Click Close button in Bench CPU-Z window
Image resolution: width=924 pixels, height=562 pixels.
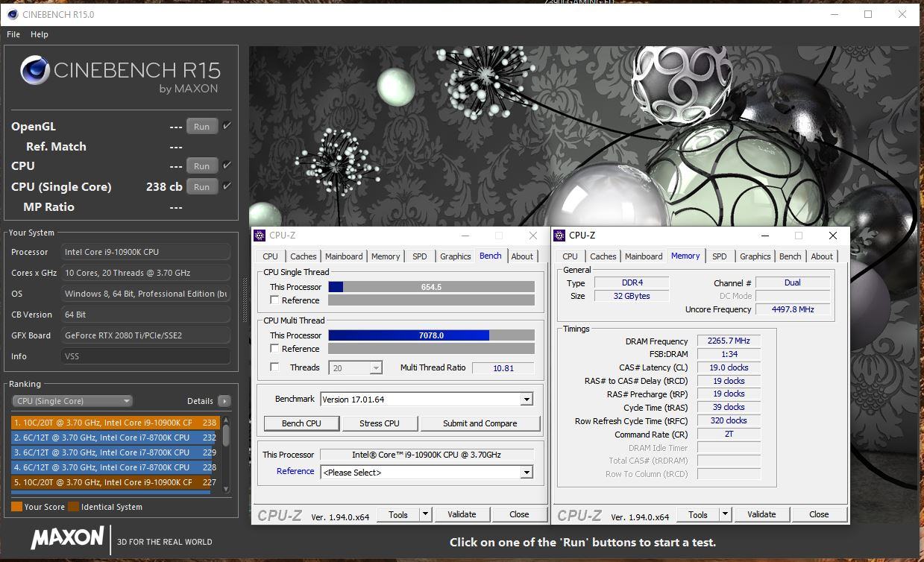(519, 514)
